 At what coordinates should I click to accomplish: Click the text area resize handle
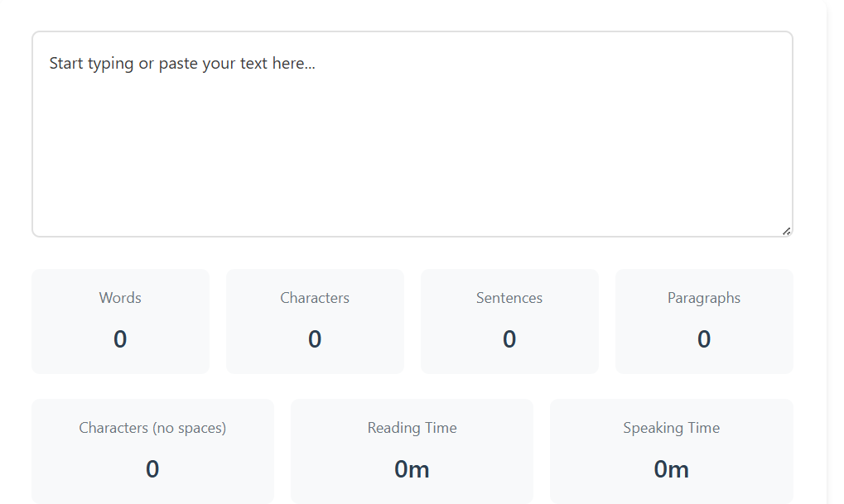786,231
